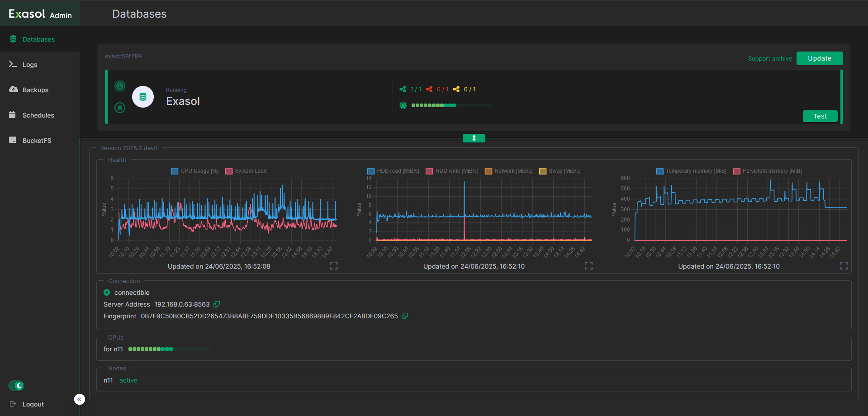Collapse the sidebar with double-chevron button
This screenshot has width=868, height=416.
(x=80, y=399)
